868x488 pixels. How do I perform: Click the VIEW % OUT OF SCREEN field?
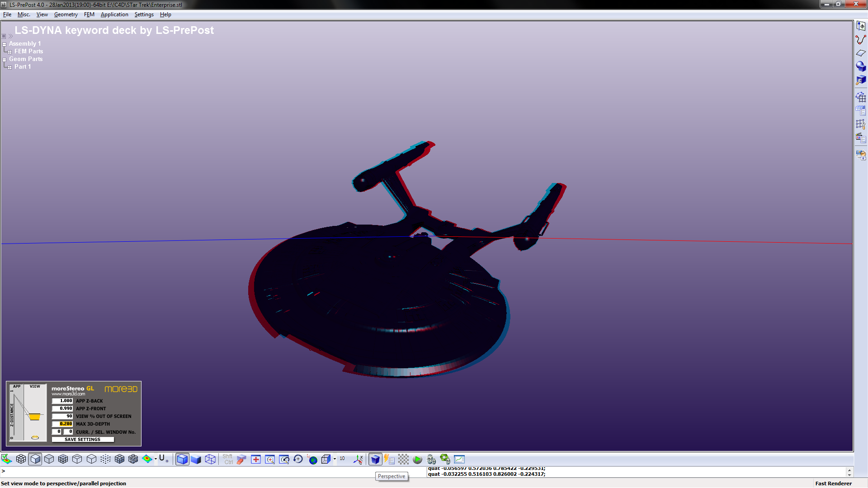(x=62, y=416)
